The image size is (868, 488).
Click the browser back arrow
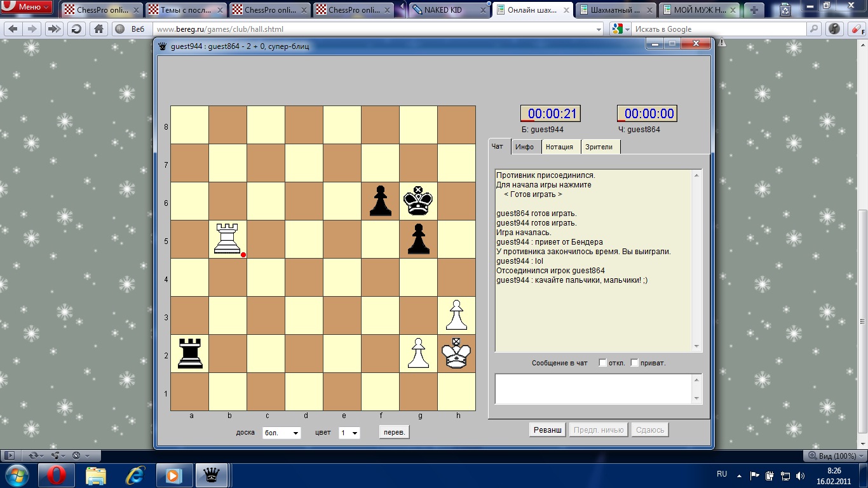click(x=13, y=29)
